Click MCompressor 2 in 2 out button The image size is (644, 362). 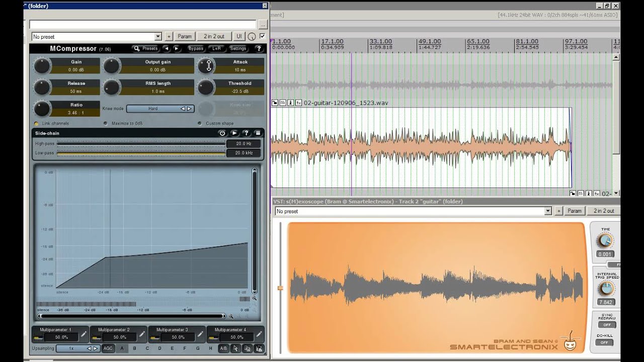[214, 37]
